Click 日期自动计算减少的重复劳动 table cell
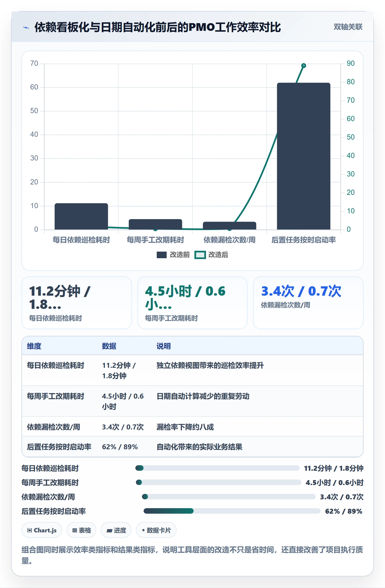Screen dimensions: 385x588 pos(203,396)
